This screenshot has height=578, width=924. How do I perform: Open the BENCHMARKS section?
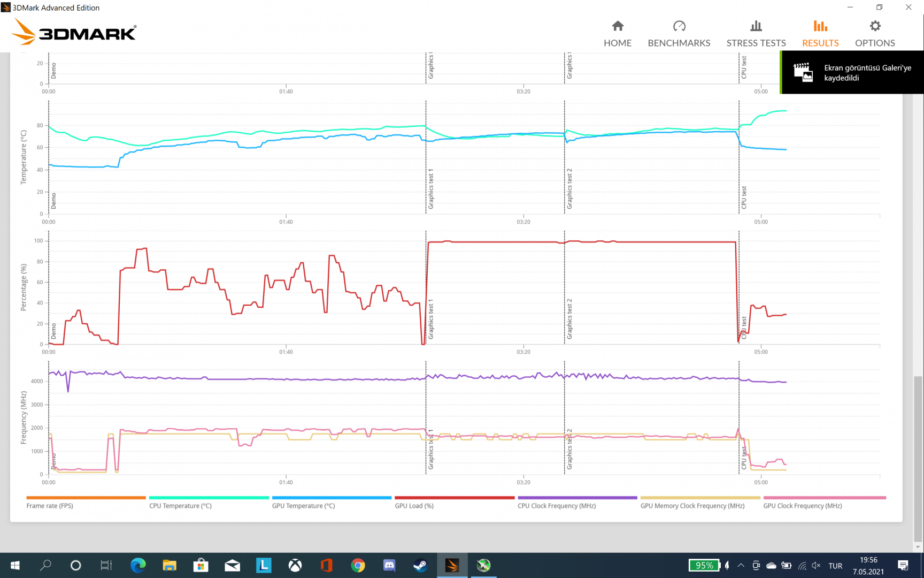(679, 34)
